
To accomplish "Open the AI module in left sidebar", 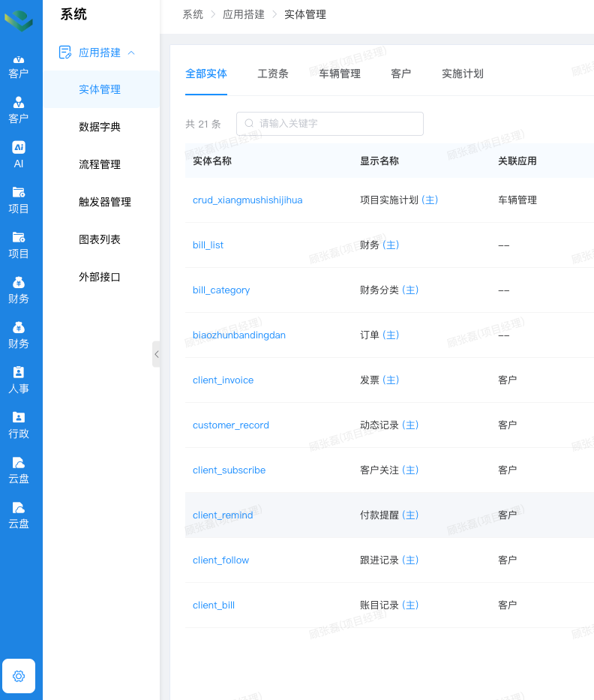I will (19, 147).
